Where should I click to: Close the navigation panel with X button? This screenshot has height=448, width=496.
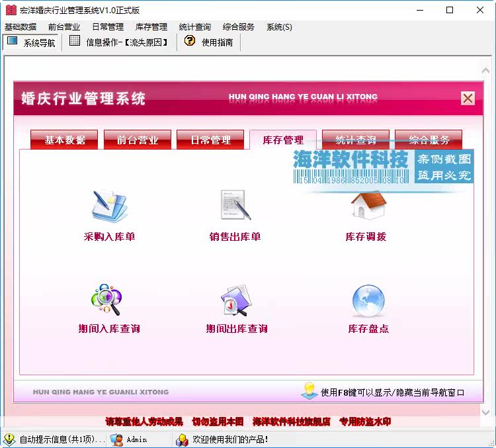(x=468, y=98)
